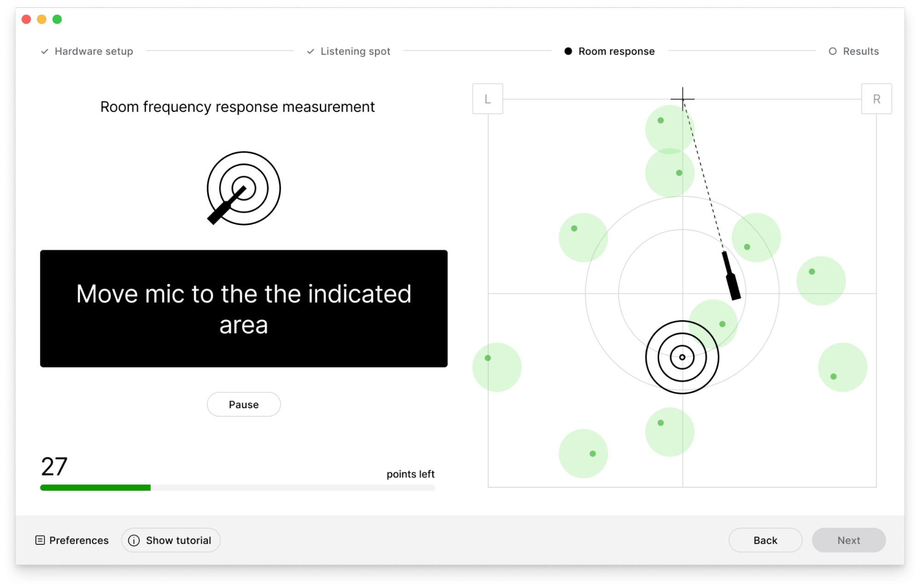Click the left speaker L box
Image resolution: width=920 pixels, height=588 pixels.
coord(487,99)
